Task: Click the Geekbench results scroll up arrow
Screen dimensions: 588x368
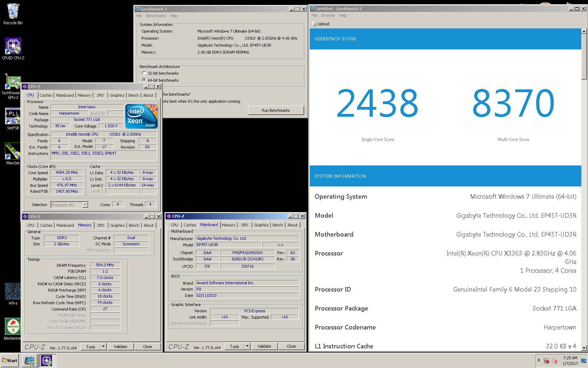Action: tap(584, 31)
